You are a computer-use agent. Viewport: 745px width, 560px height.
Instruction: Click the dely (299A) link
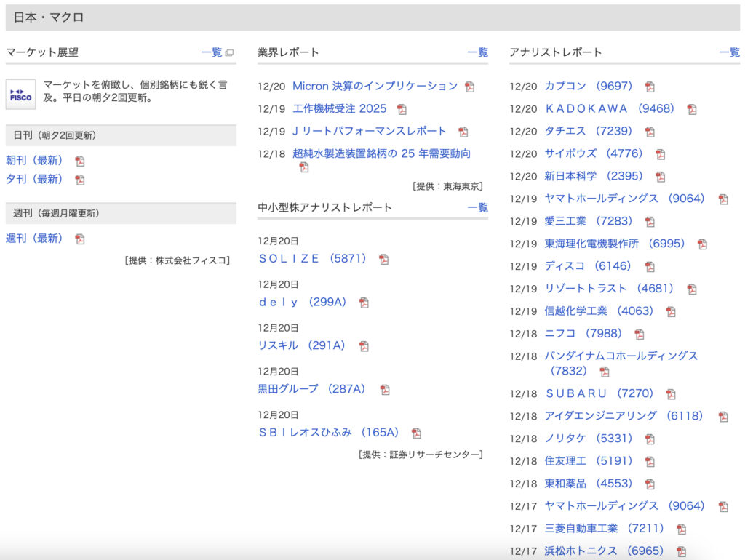[x=303, y=302]
